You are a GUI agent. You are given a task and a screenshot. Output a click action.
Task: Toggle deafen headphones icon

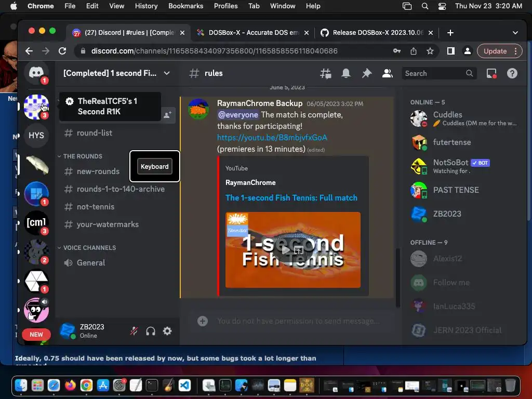pyautogui.click(x=151, y=331)
